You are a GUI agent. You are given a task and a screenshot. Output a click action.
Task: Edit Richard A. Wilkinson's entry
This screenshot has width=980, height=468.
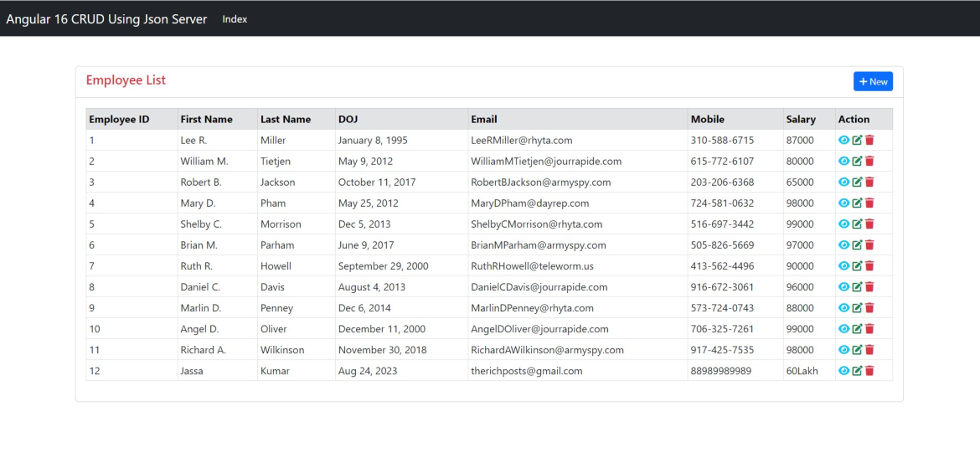pyautogui.click(x=858, y=349)
